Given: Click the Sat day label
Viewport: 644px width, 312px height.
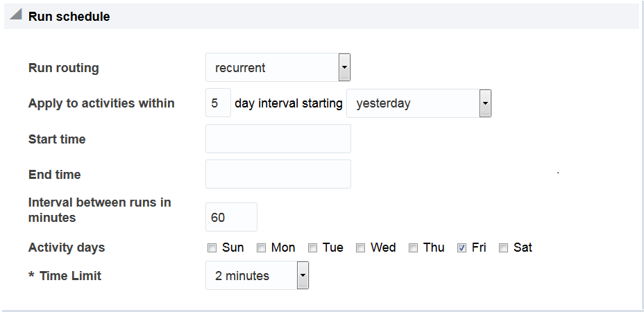Looking at the screenshot, I should pyautogui.click(x=523, y=248).
